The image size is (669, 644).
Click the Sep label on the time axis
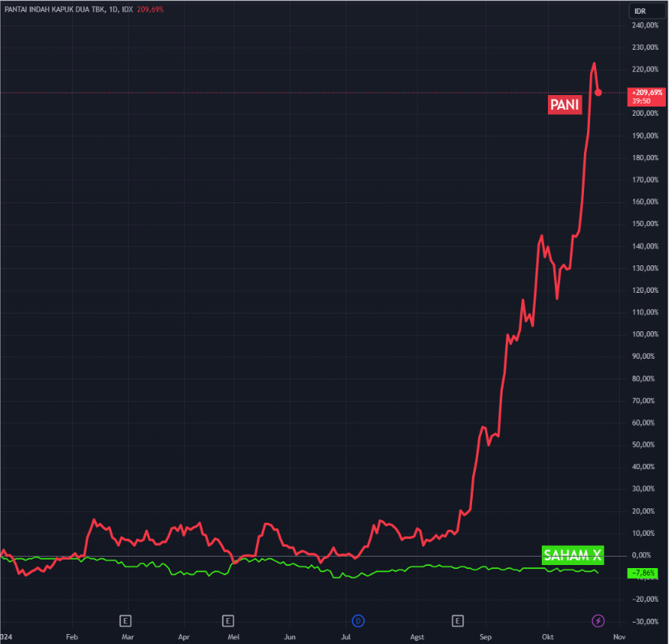pyautogui.click(x=486, y=637)
